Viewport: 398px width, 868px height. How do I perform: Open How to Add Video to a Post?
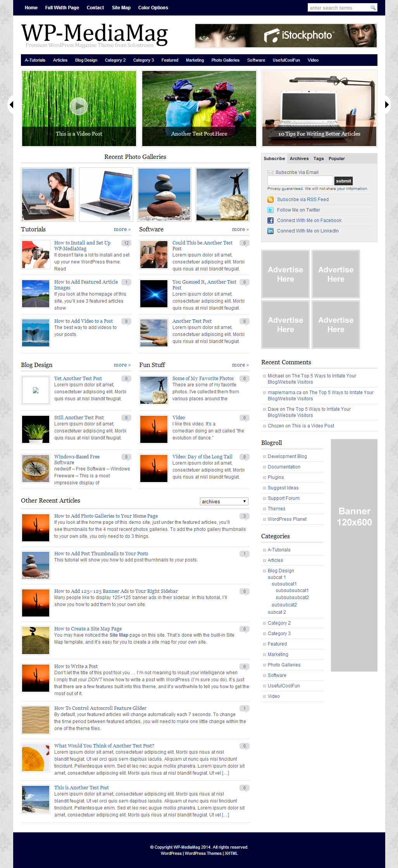[83, 321]
